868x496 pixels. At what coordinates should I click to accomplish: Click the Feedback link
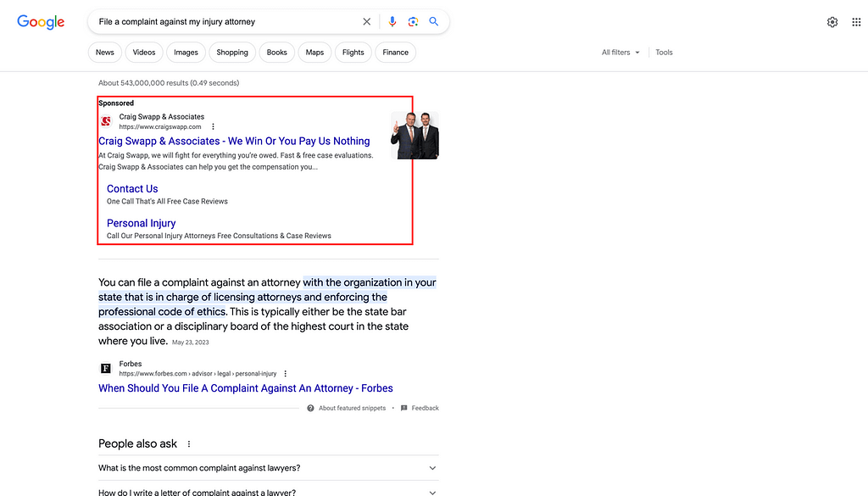(420, 408)
